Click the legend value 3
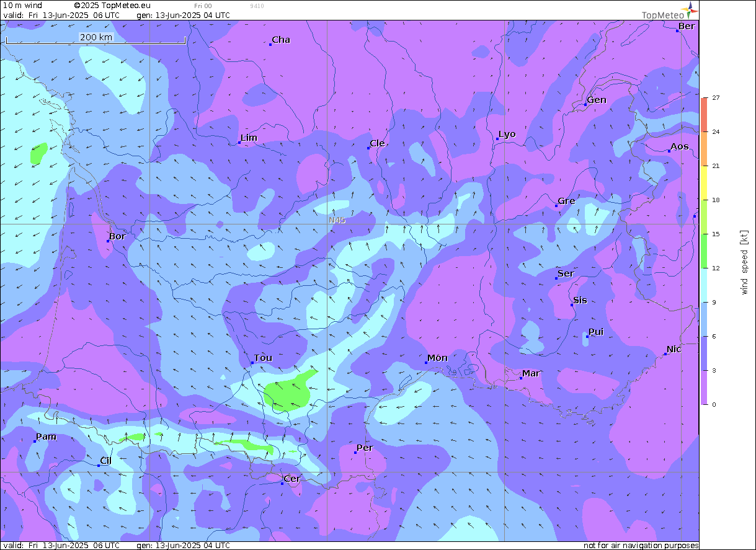The image size is (756, 550). (x=714, y=371)
